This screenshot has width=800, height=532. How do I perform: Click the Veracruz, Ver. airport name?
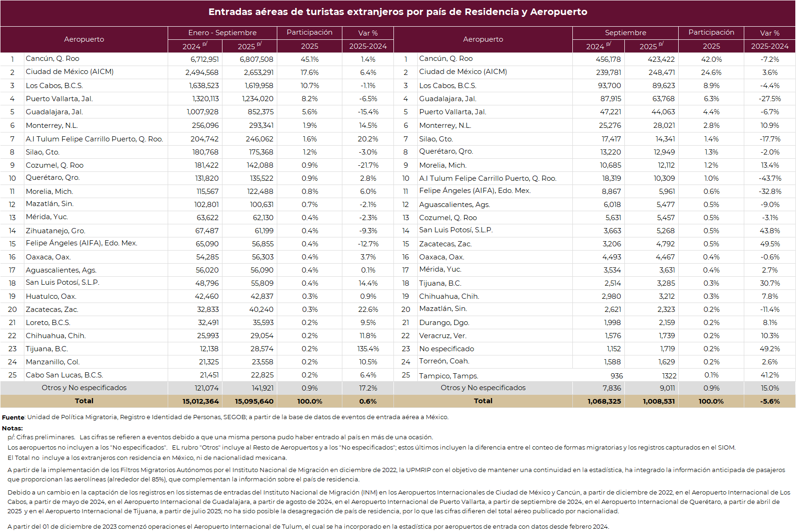(x=443, y=336)
